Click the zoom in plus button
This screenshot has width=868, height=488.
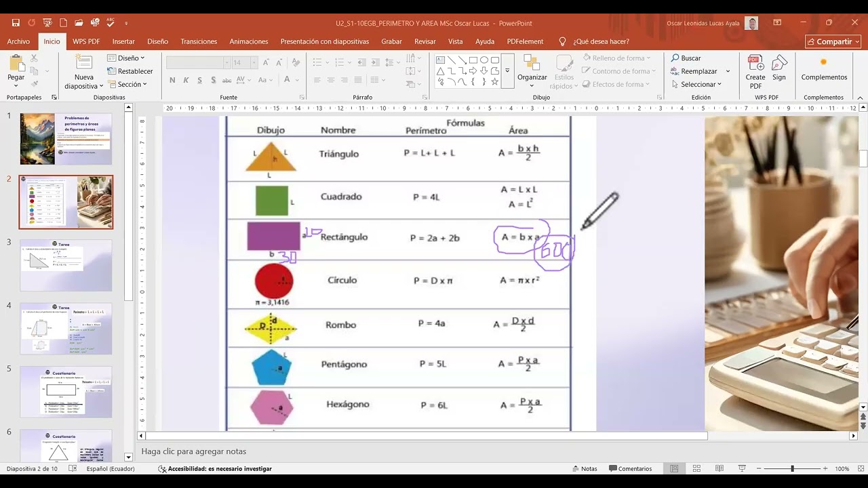click(825, 468)
